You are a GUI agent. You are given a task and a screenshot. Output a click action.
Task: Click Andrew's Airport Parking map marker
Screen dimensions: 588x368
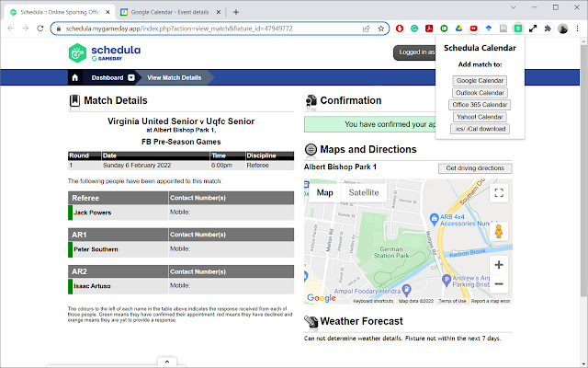tap(446, 280)
